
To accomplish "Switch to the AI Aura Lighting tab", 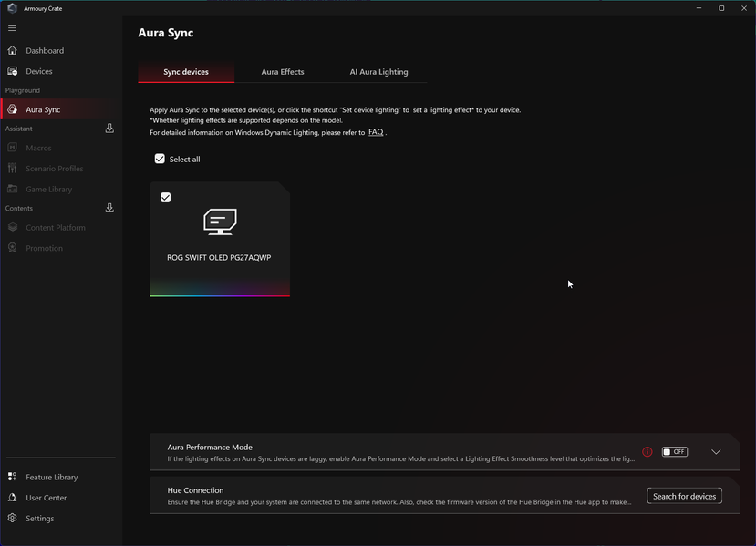I will pos(378,72).
